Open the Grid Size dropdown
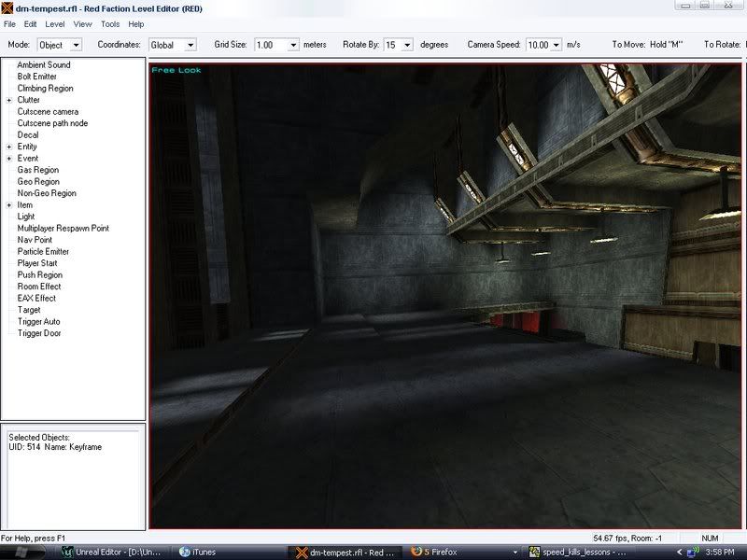 293,45
